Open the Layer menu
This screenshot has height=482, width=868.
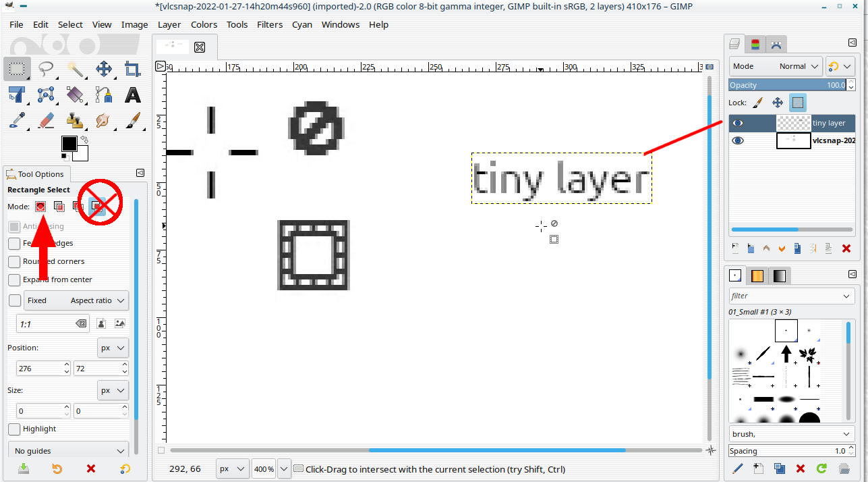point(169,24)
